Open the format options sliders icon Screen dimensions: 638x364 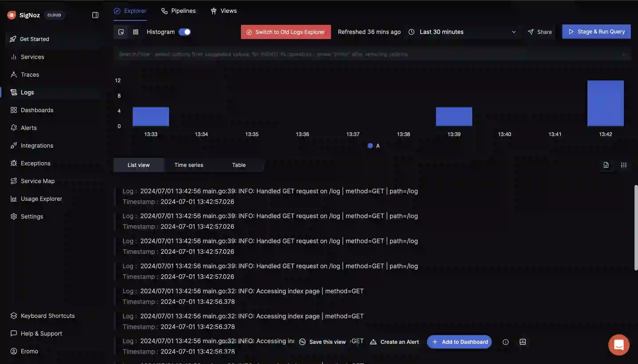point(624,165)
